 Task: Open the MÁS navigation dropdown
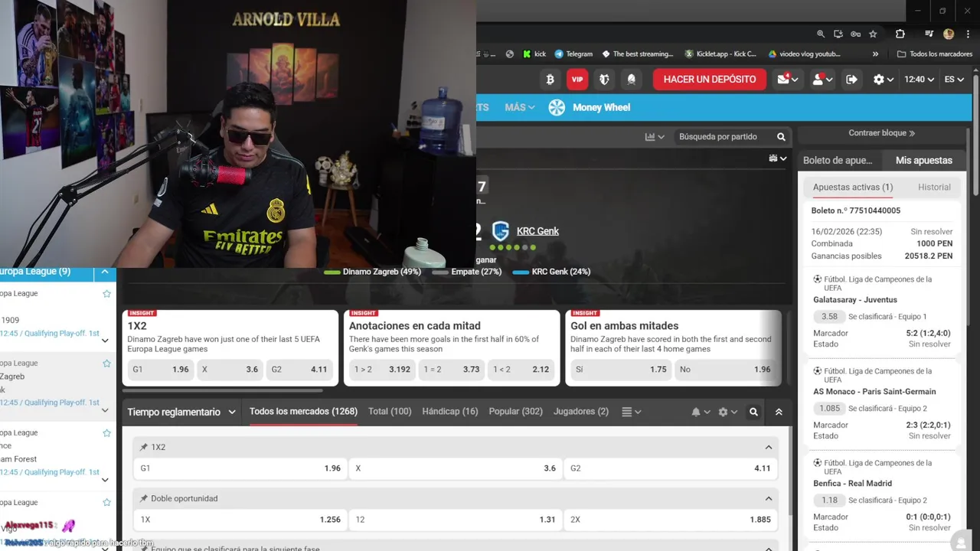pyautogui.click(x=520, y=107)
